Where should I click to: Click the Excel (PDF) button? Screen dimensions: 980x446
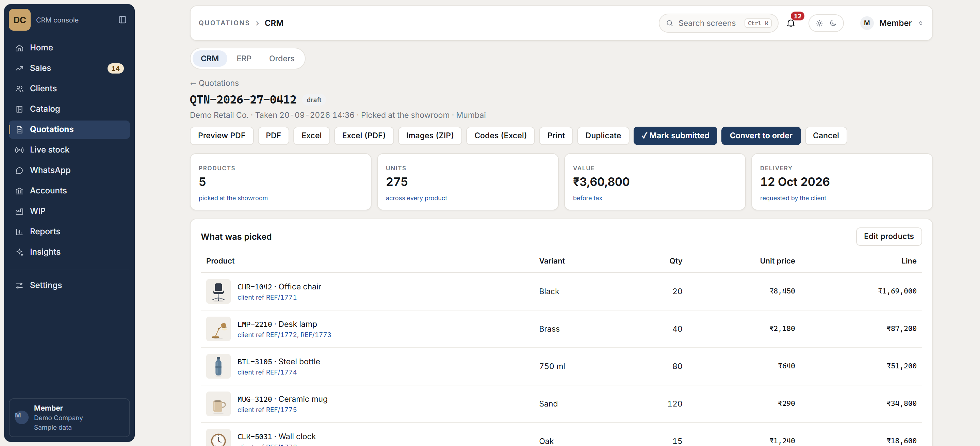pos(363,136)
